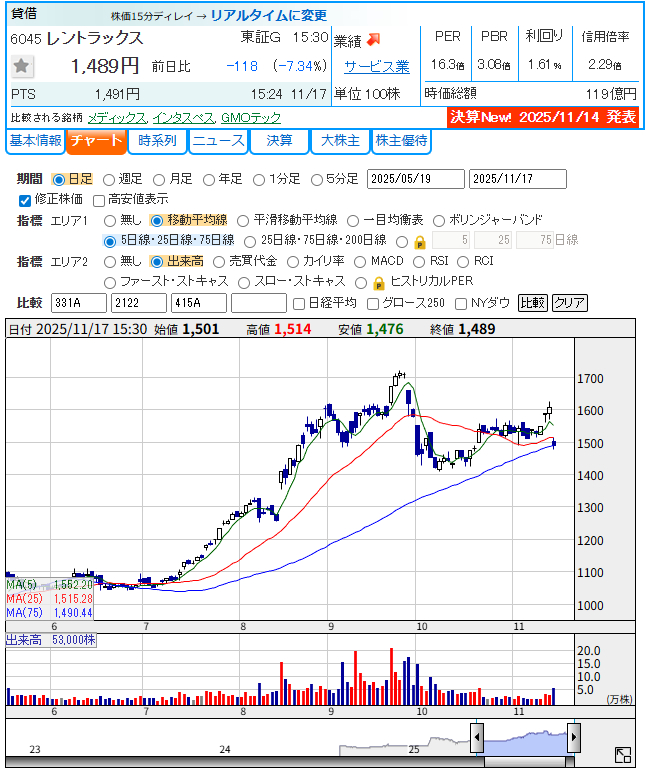Image resolution: width=647 pixels, height=770 pixels.
Task: Open the サービス業 sector link
Action: tap(376, 67)
